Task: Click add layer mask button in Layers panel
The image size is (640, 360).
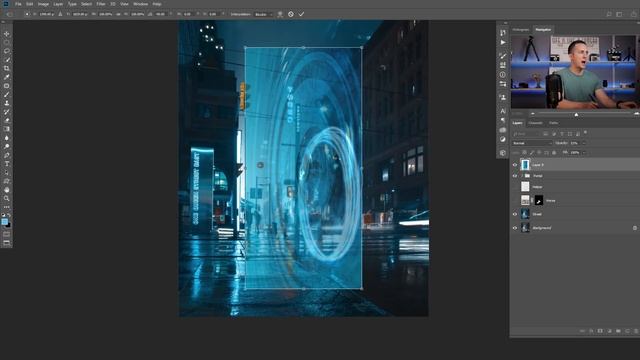Action: [600, 331]
